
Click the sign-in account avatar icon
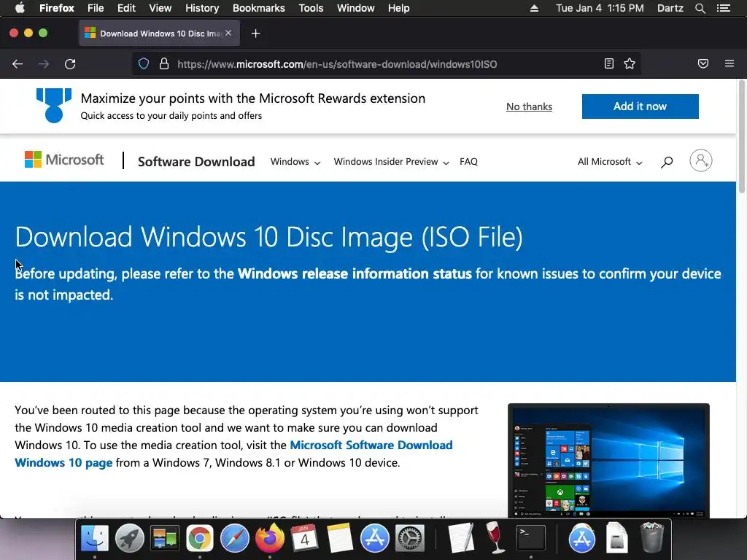point(701,161)
